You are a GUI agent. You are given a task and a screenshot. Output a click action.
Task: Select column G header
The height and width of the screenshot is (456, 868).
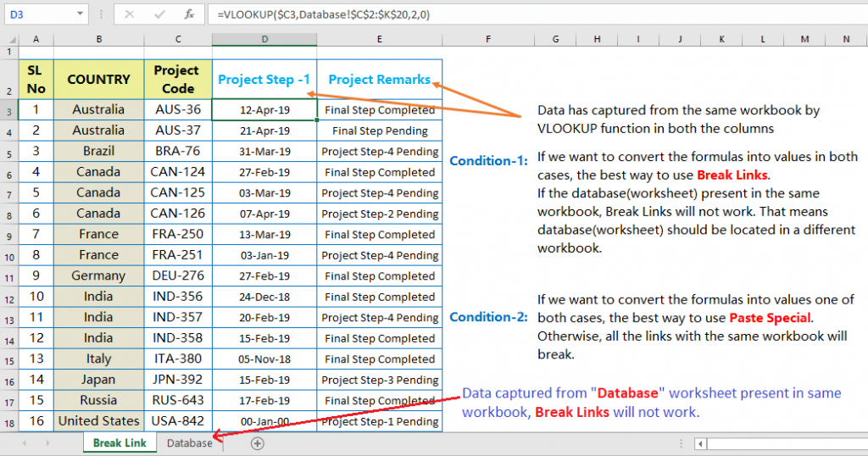pyautogui.click(x=555, y=39)
